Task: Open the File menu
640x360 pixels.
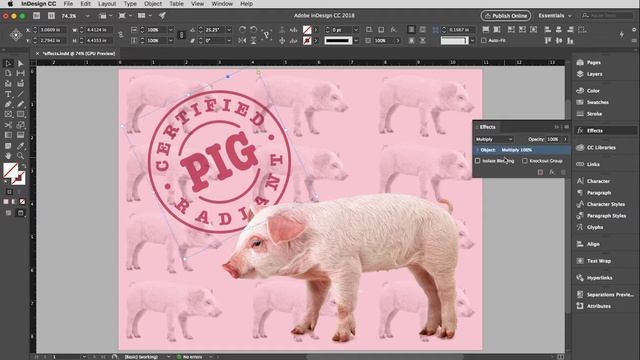Action: pos(68,4)
